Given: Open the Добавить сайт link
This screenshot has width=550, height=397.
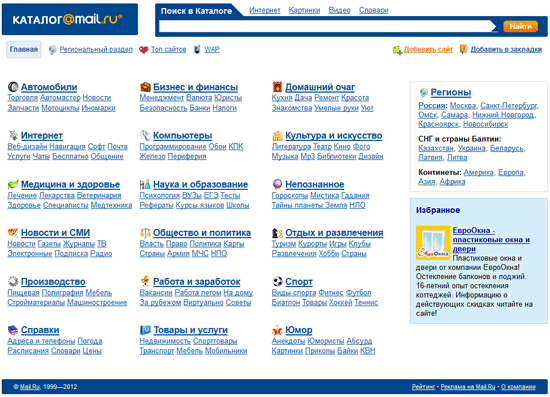Looking at the screenshot, I should (x=428, y=49).
